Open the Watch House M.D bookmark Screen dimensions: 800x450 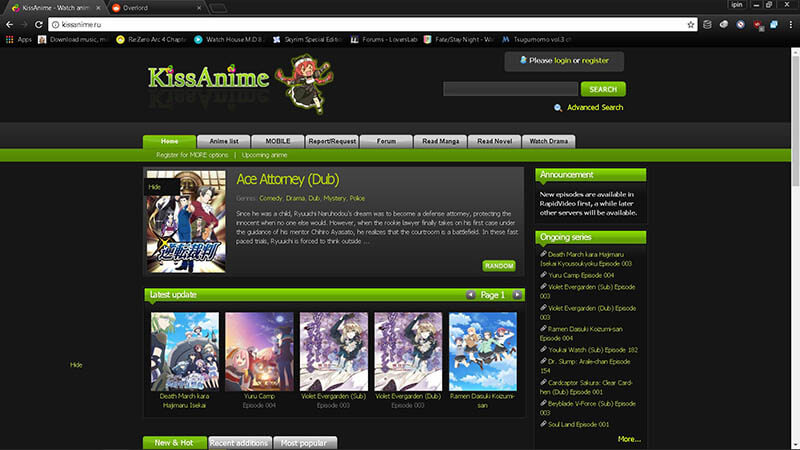[229, 39]
